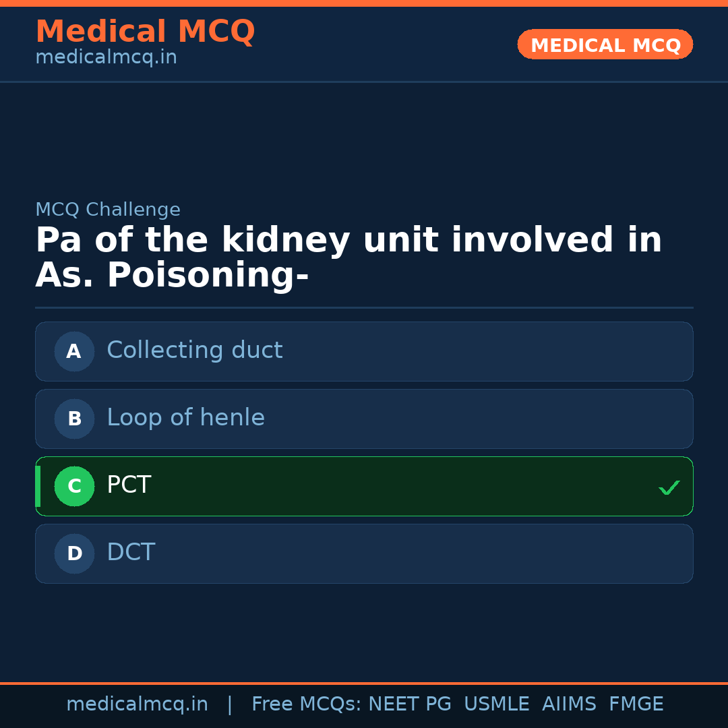Click the question text about As. Poisoning
Viewport: 728px width, 728px height.
pos(348,257)
